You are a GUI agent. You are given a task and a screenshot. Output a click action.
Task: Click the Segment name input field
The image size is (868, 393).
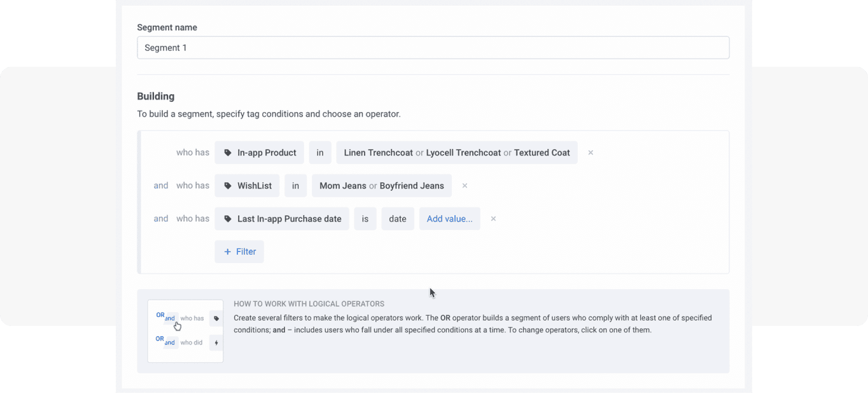coord(433,48)
